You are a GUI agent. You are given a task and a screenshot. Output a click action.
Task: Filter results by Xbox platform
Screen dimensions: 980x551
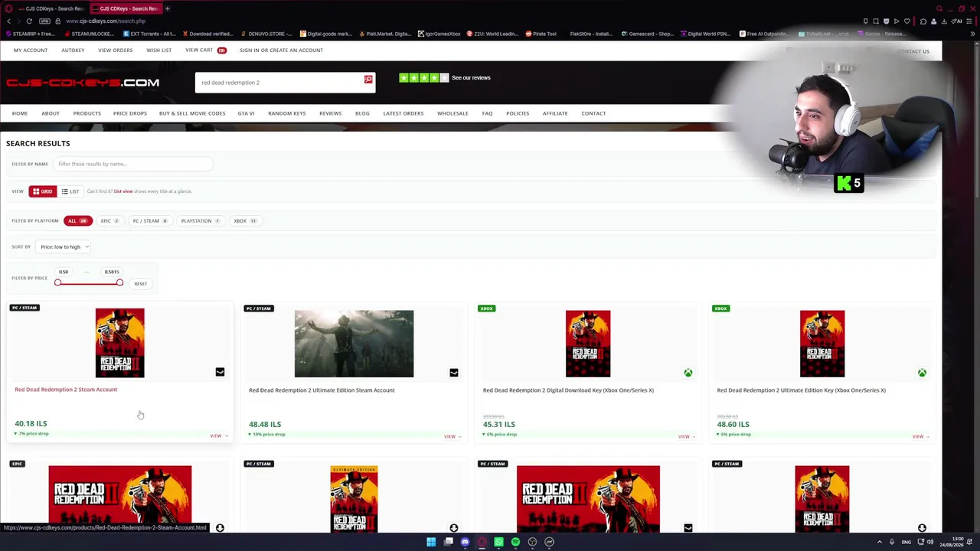click(245, 221)
